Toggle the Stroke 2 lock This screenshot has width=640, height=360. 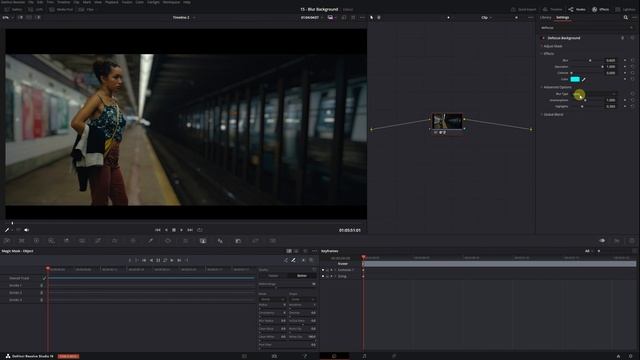(42, 293)
